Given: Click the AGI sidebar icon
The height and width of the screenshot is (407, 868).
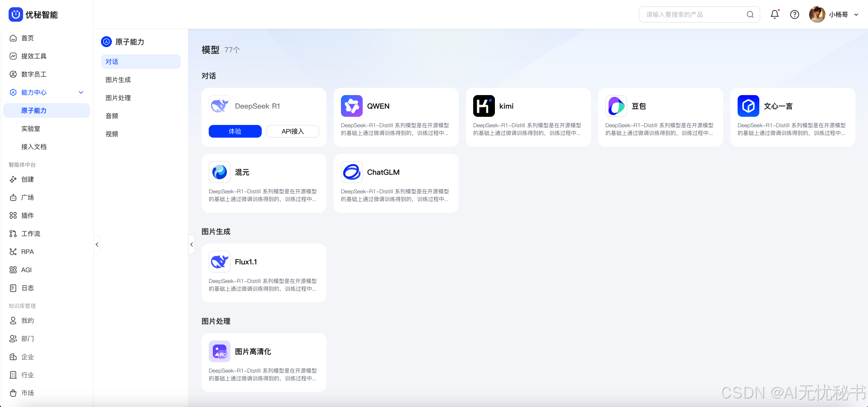Looking at the screenshot, I should coord(13,270).
